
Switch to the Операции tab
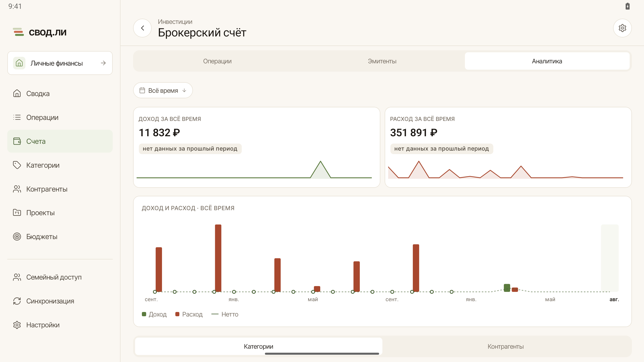coord(217,61)
